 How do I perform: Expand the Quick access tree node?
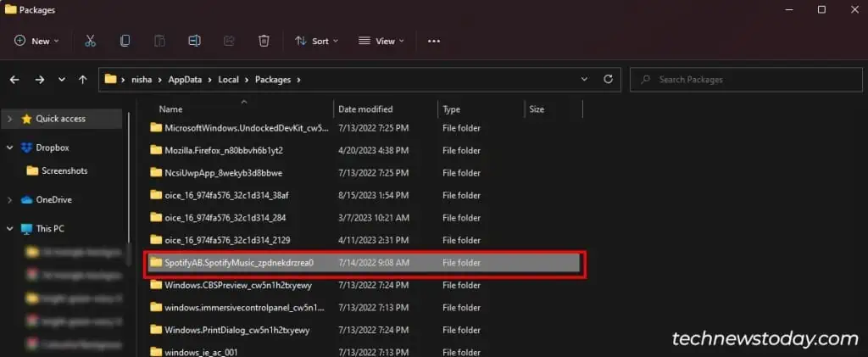pos(9,119)
